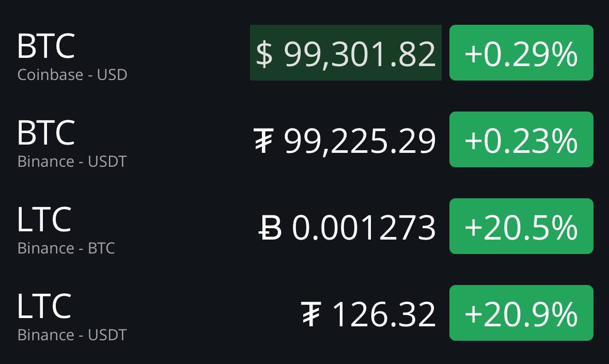
Task: Click Binance - USDT label under BTC
Action: [72, 162]
